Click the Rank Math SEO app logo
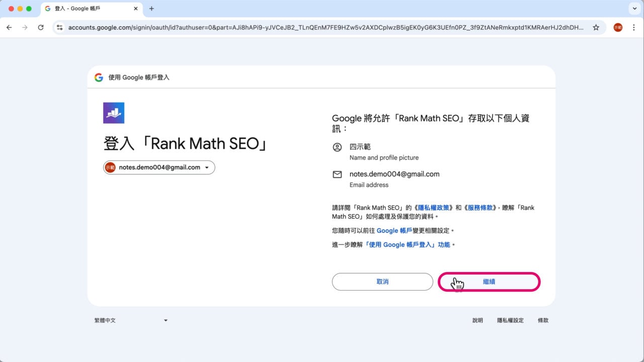The width and height of the screenshot is (644, 362). click(x=113, y=113)
